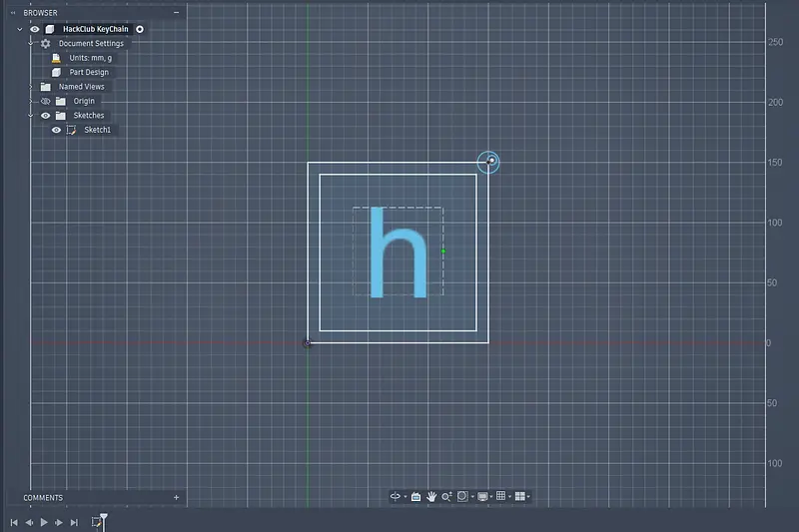Select Sketch1 in the browser tree
The image size is (799, 532).
[x=97, y=130]
